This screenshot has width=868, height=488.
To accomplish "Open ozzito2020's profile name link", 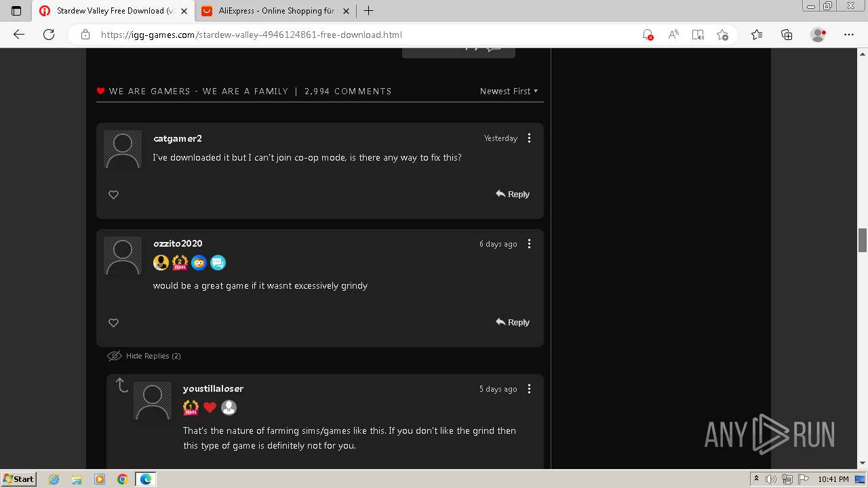I will [x=178, y=243].
